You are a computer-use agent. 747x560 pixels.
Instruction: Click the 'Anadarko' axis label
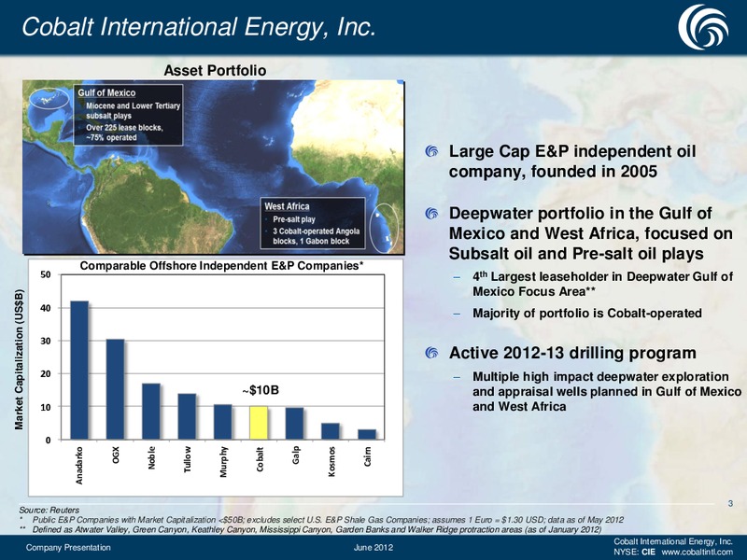click(x=79, y=465)
